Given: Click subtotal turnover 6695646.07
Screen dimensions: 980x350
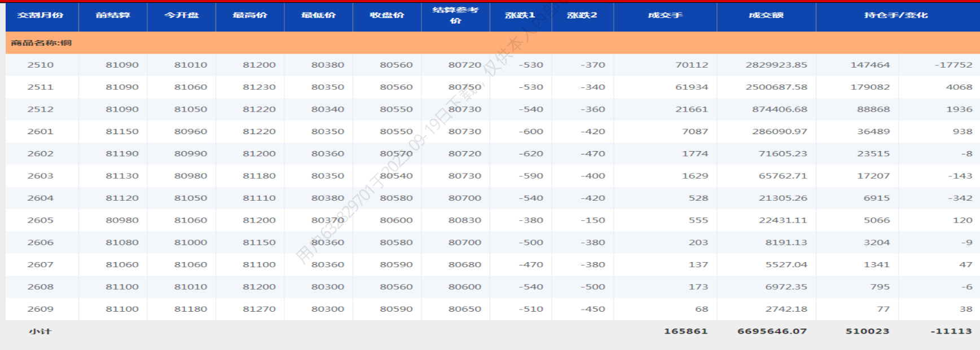Looking at the screenshot, I should pos(772,331).
